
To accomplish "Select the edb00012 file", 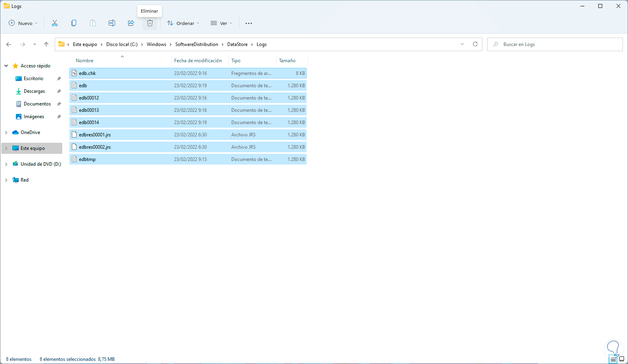I will pos(89,98).
